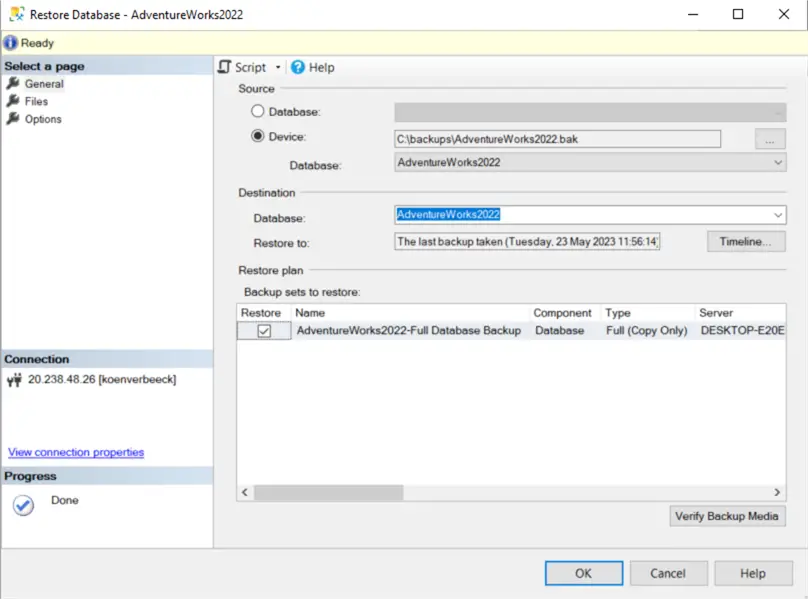Viewport: 808px width, 599px height.
Task: Click the bottom Help button
Action: tap(753, 573)
